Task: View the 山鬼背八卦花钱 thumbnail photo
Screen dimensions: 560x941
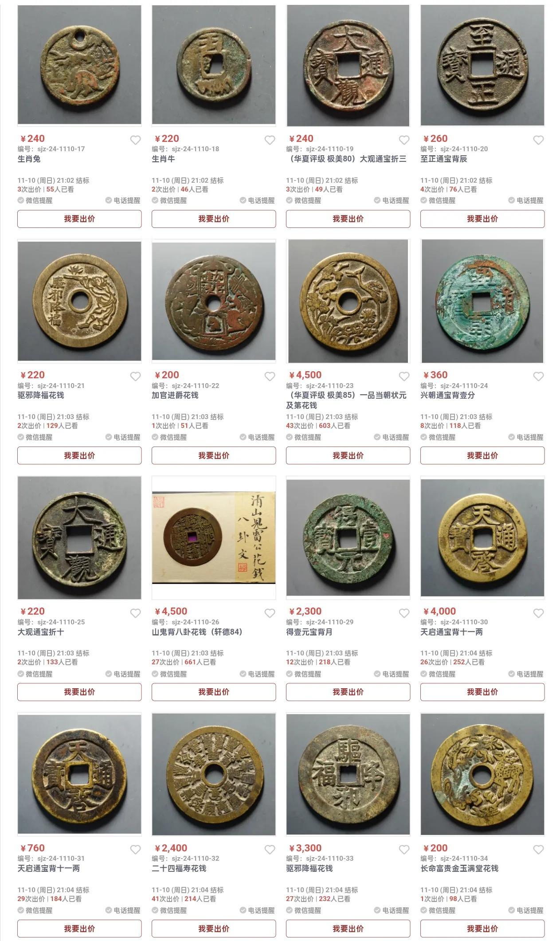Action: pos(214,538)
